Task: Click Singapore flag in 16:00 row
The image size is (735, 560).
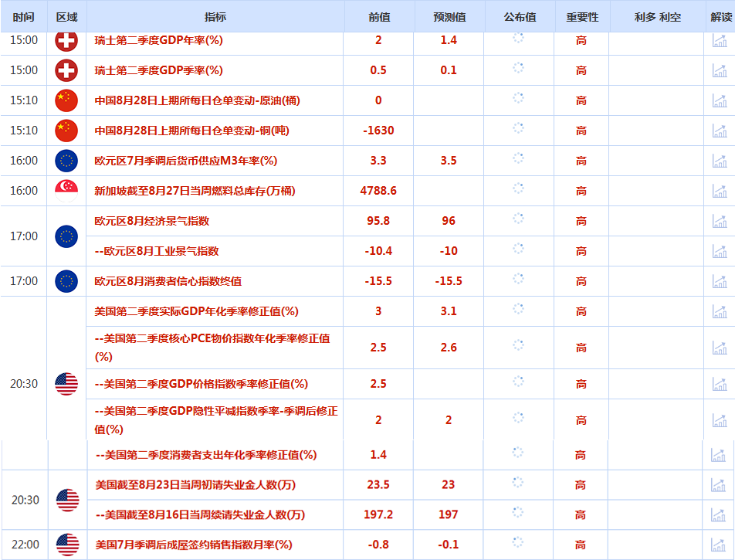Action: pyautogui.click(x=66, y=191)
